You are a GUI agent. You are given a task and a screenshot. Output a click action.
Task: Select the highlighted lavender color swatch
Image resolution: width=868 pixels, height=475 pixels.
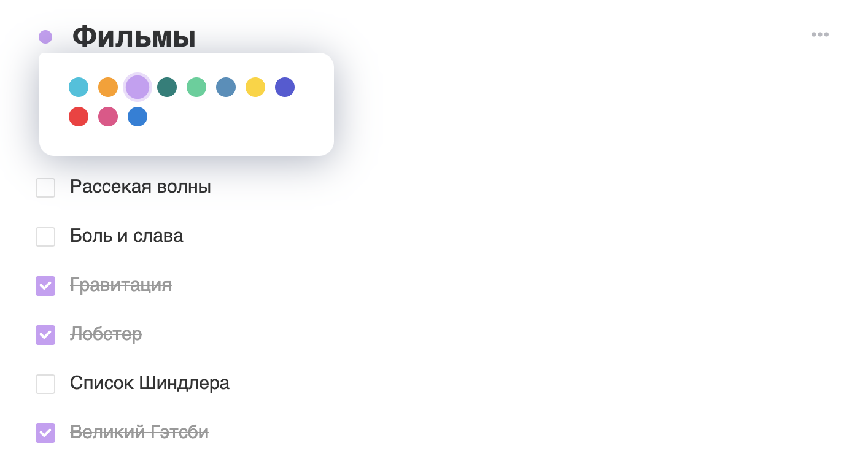138,87
